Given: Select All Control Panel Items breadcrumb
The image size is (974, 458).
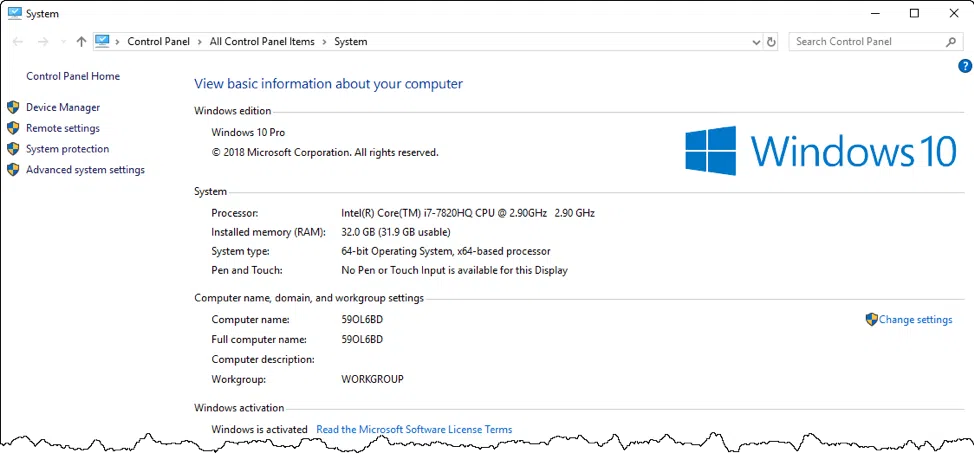Looking at the screenshot, I should (262, 42).
